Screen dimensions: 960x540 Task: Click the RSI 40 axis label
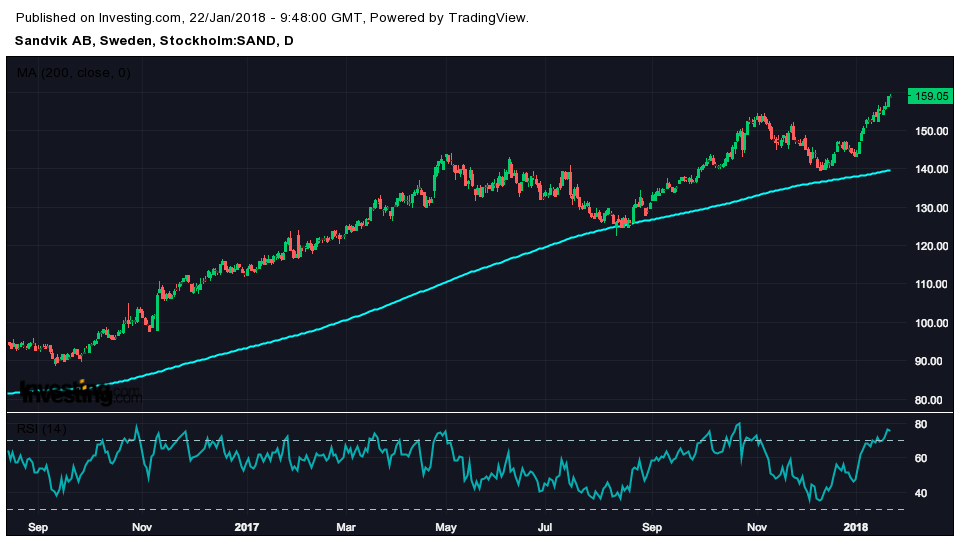921,493
